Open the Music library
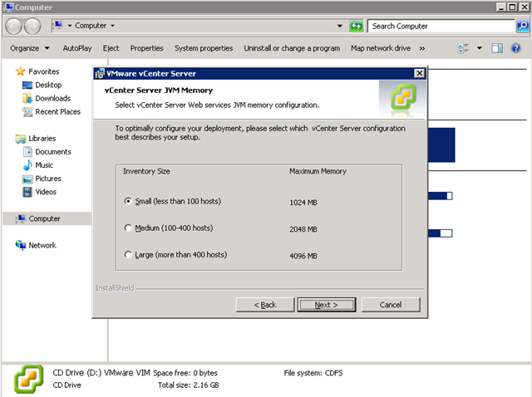The image size is (532, 397). tap(44, 165)
